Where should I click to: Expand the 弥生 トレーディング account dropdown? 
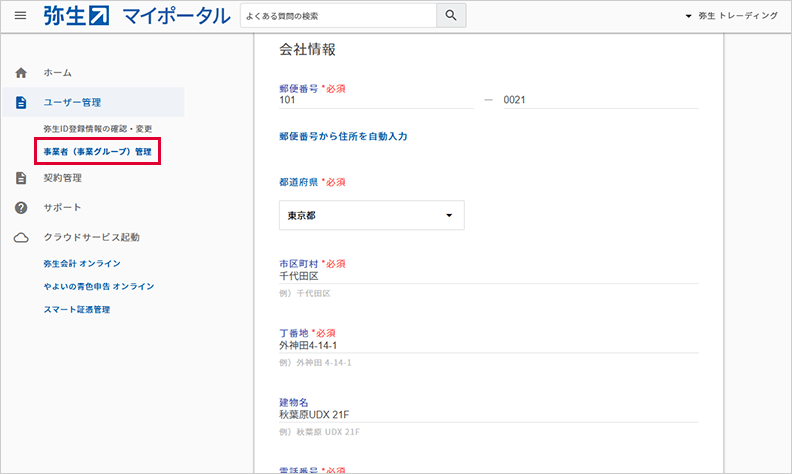(x=730, y=16)
